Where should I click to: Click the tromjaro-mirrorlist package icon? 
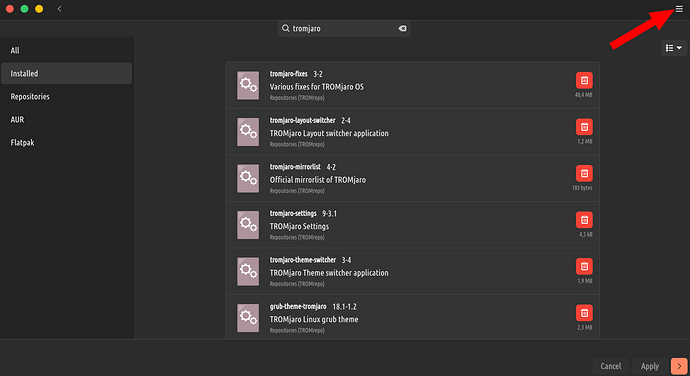coord(248,178)
